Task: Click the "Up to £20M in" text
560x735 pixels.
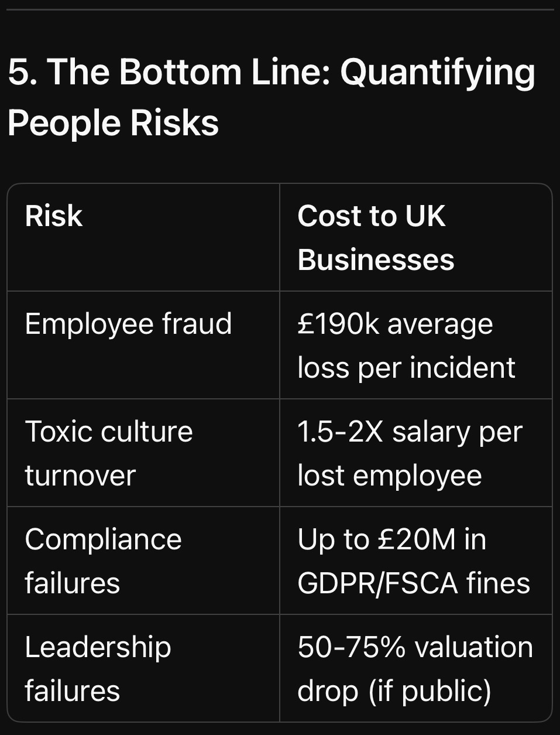Action: pos(391,539)
